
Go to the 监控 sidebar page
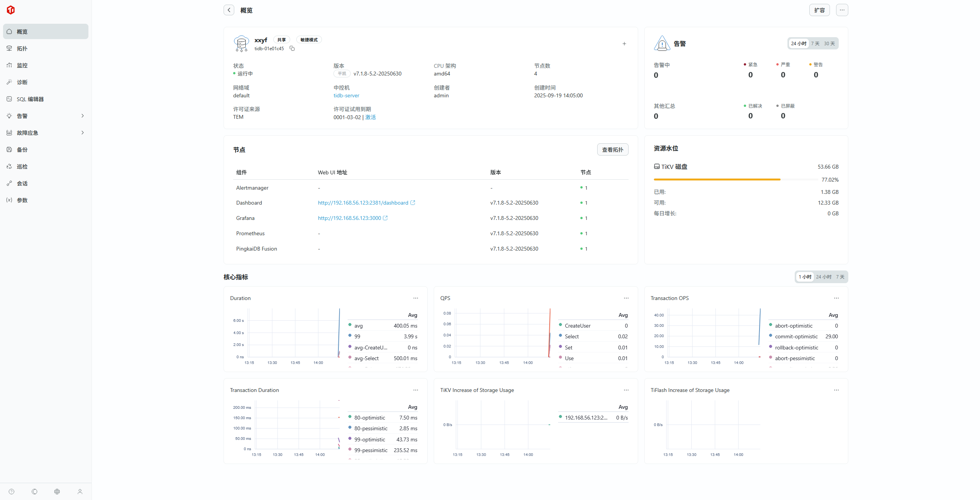[22, 65]
